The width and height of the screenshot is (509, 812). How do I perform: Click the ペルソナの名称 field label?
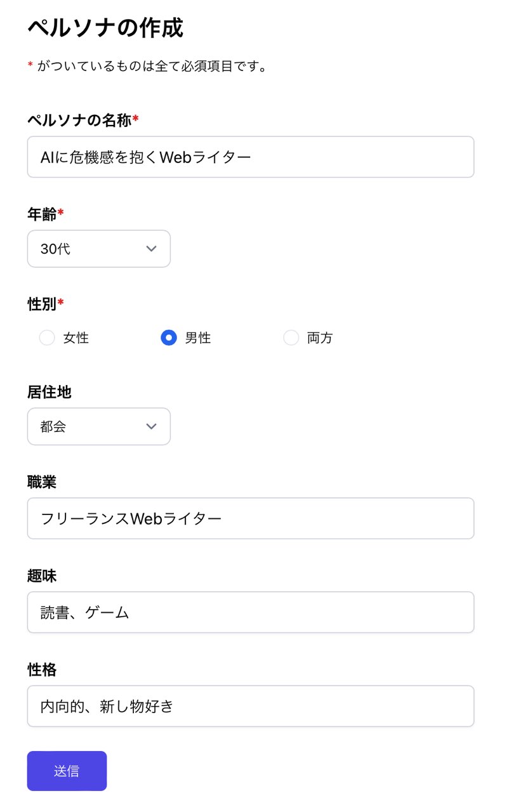(x=79, y=120)
